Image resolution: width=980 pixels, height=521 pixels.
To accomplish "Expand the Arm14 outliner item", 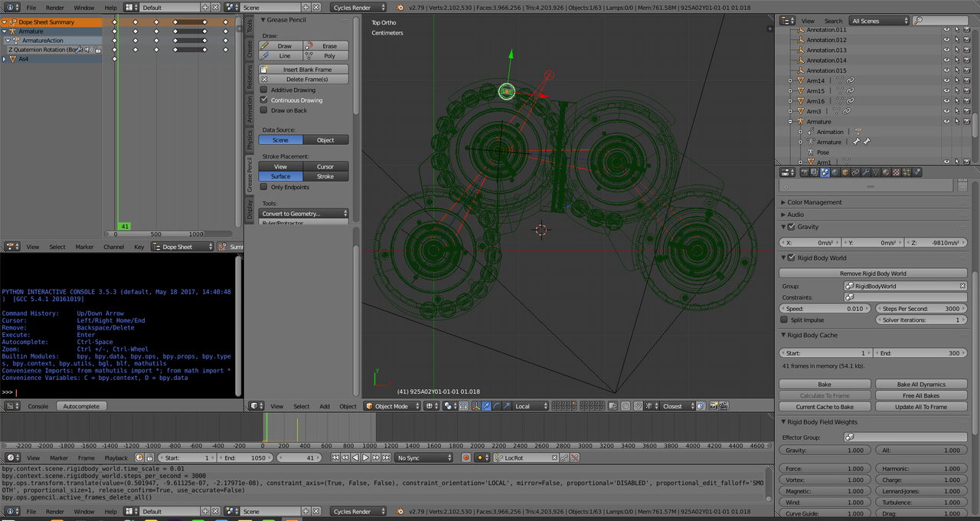I will point(790,80).
